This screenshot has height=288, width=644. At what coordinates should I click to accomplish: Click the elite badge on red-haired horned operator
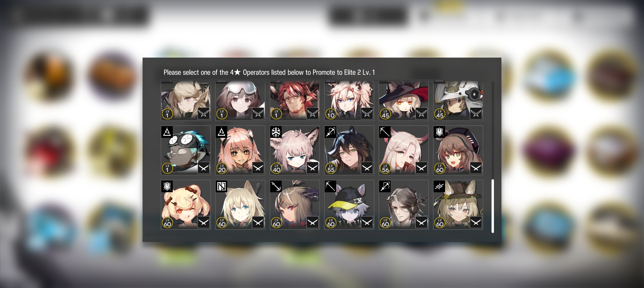click(x=312, y=114)
